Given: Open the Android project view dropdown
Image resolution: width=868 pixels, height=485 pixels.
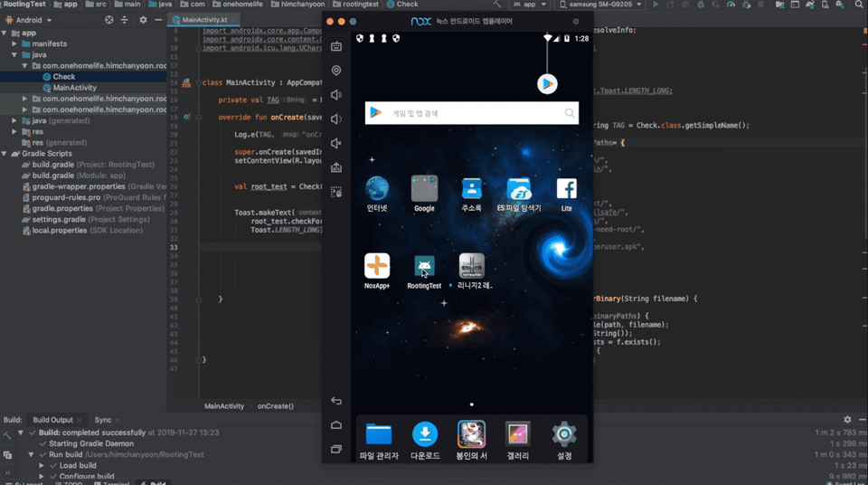Looking at the screenshot, I should [29, 20].
